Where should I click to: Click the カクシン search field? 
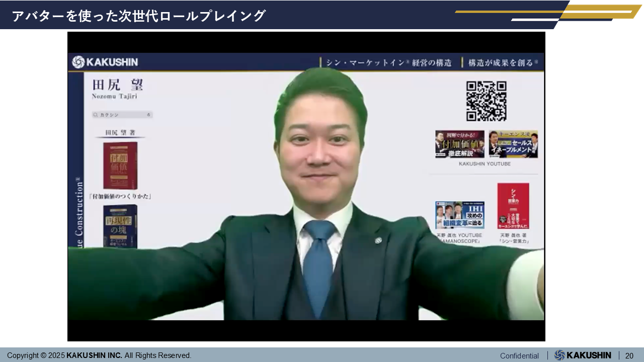tap(122, 115)
